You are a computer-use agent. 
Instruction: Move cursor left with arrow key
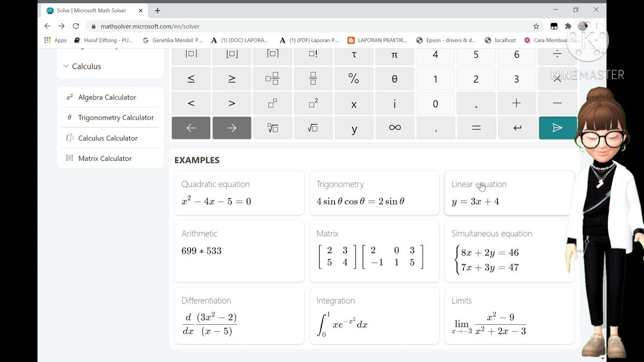coord(191,128)
